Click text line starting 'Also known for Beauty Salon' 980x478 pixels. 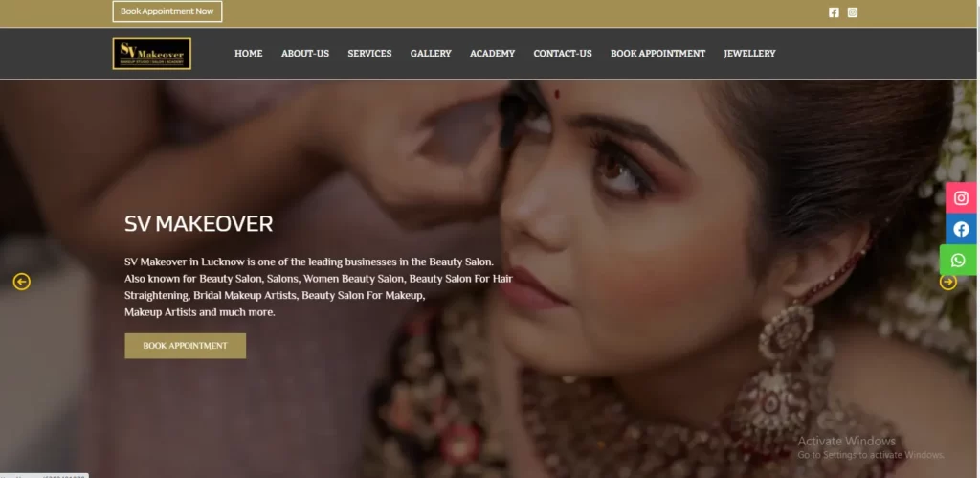click(x=318, y=279)
